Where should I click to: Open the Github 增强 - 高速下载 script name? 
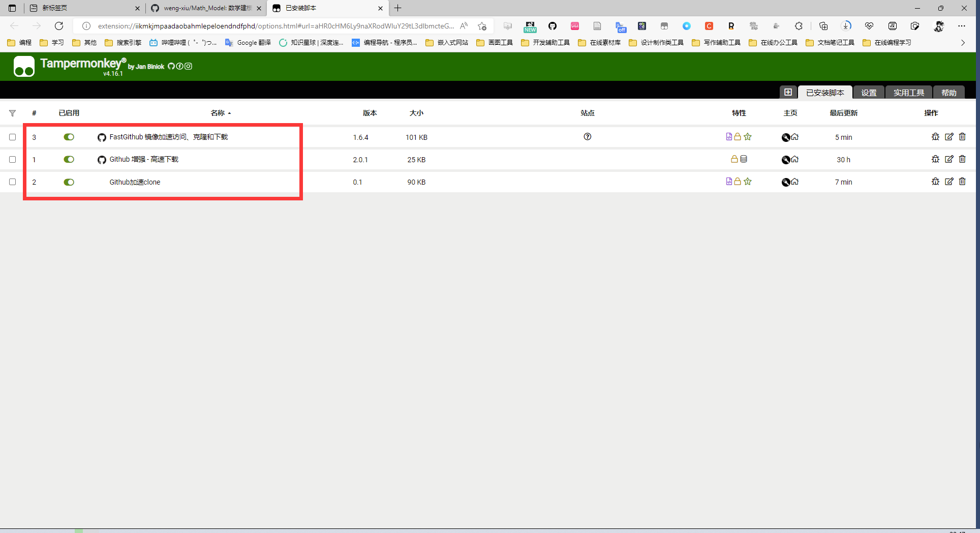tap(144, 159)
